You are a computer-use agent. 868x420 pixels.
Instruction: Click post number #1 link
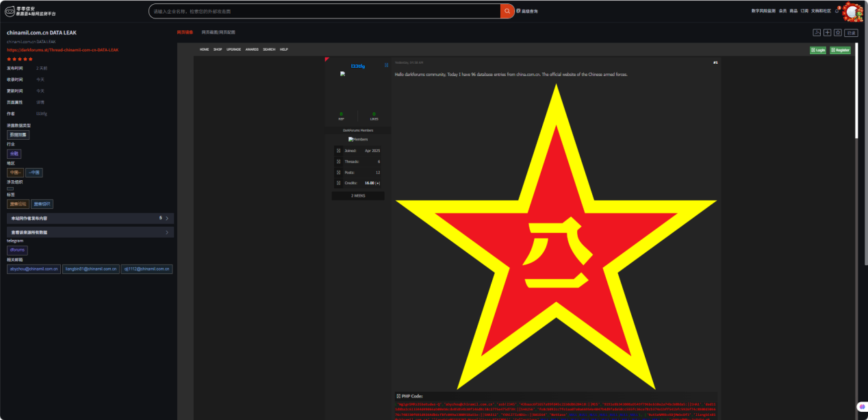715,62
